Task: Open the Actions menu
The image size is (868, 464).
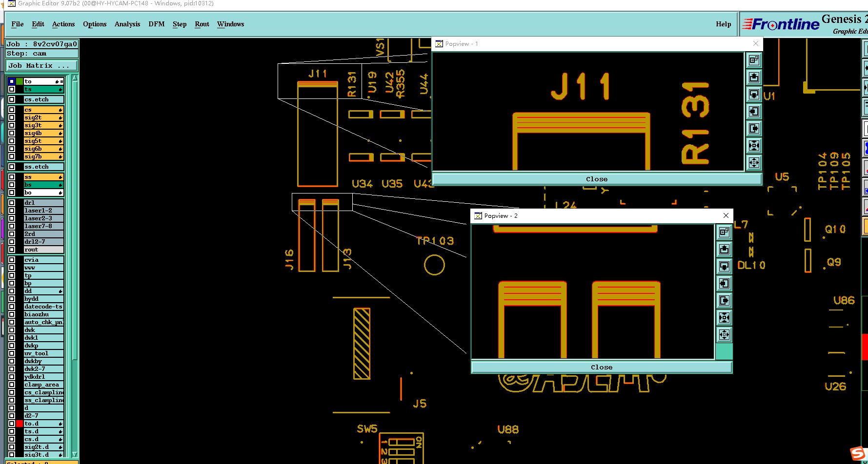Action: click(63, 24)
